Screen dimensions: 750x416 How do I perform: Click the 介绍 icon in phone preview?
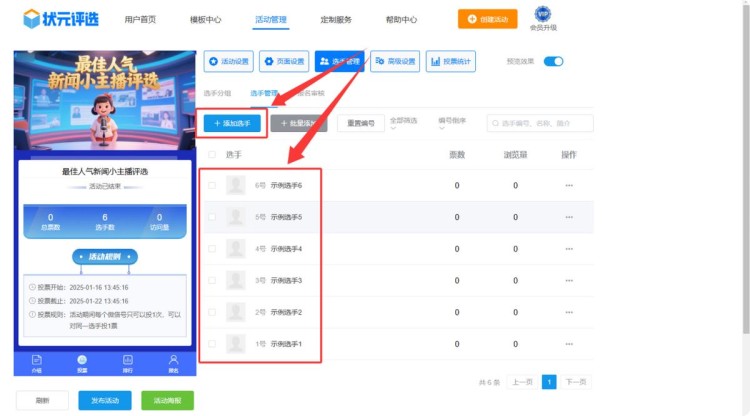pyautogui.click(x=37, y=361)
